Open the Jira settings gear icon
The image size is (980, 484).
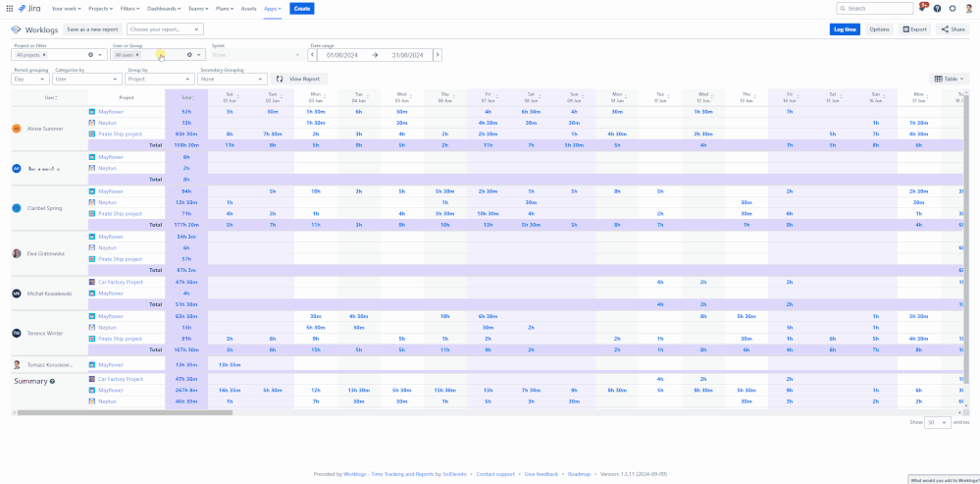click(953, 9)
